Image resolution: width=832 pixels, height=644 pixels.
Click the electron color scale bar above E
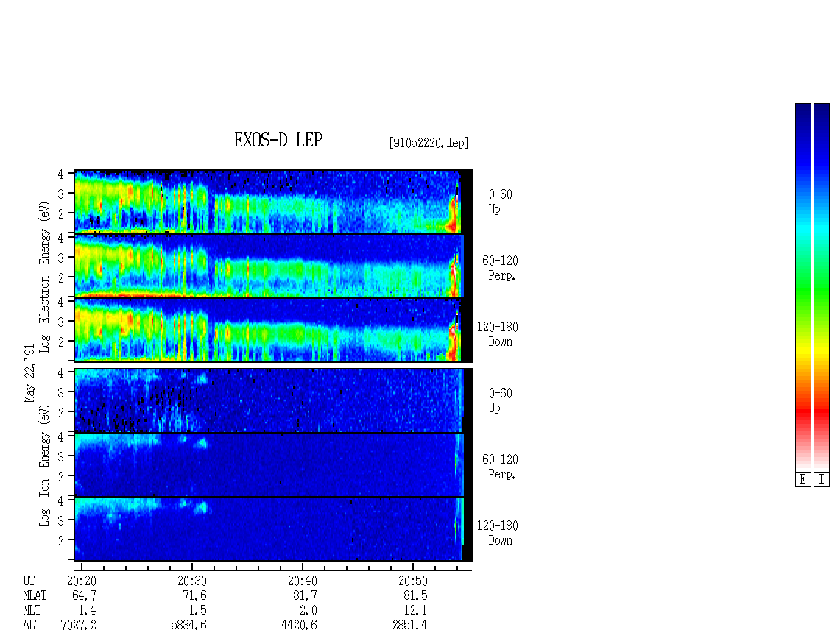click(803, 287)
